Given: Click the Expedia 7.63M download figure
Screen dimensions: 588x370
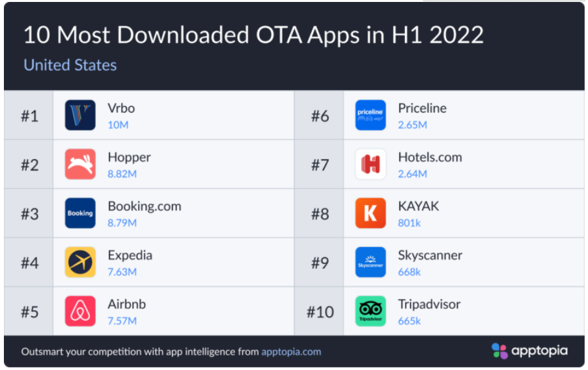Looking at the screenshot, I should pyautogui.click(x=122, y=272).
